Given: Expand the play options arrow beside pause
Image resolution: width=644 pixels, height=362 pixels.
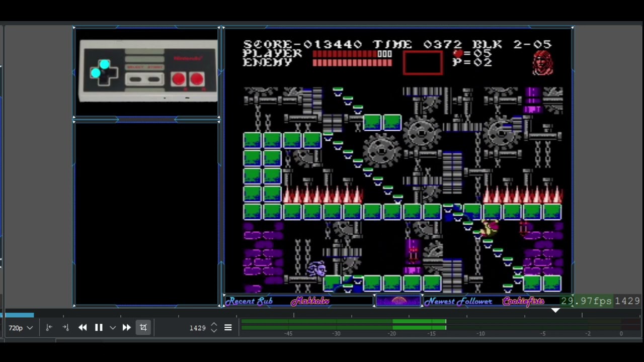Looking at the screenshot, I should coord(112,328).
